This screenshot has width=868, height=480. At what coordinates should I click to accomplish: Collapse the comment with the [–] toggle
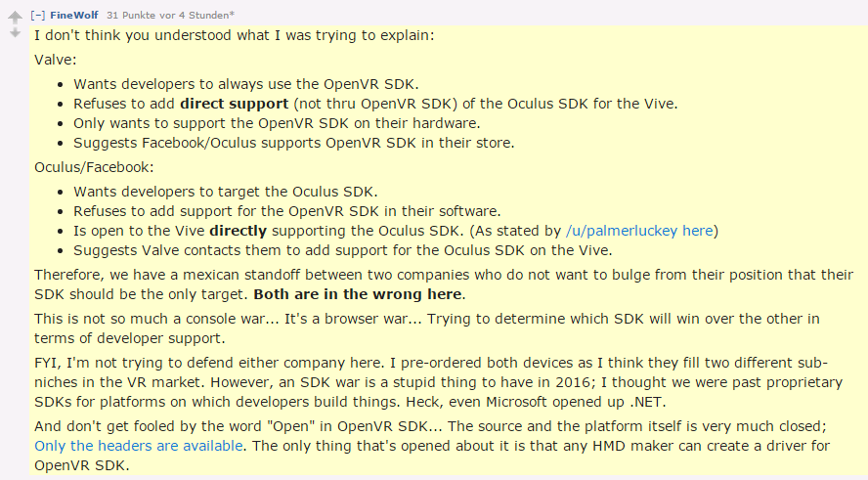pos(38,16)
